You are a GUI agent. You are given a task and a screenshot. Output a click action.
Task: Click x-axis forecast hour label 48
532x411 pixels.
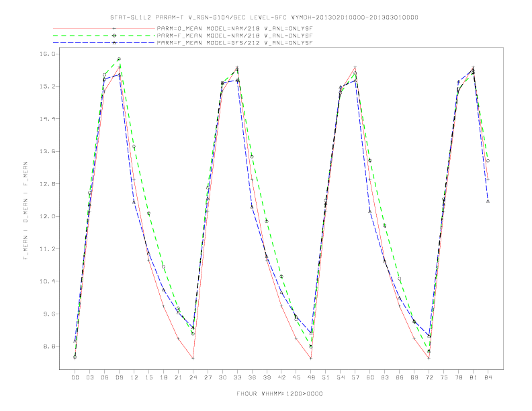tap(311, 377)
